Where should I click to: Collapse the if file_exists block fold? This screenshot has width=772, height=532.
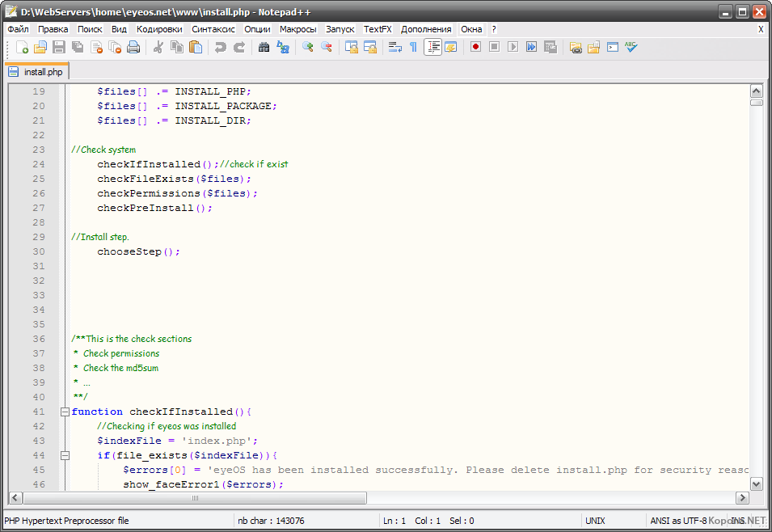pos(65,456)
